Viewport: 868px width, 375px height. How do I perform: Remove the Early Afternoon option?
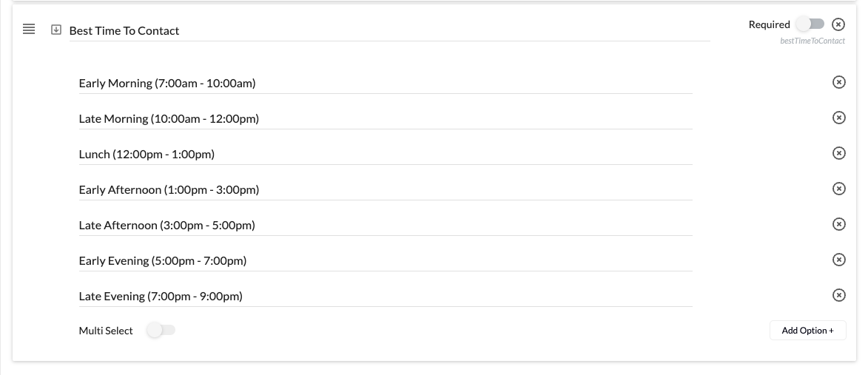point(838,189)
